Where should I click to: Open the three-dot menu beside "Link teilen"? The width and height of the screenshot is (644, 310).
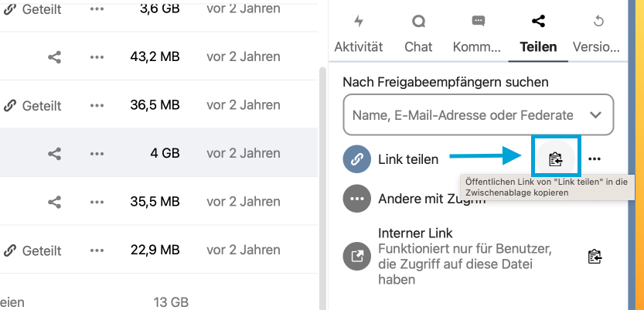point(594,159)
